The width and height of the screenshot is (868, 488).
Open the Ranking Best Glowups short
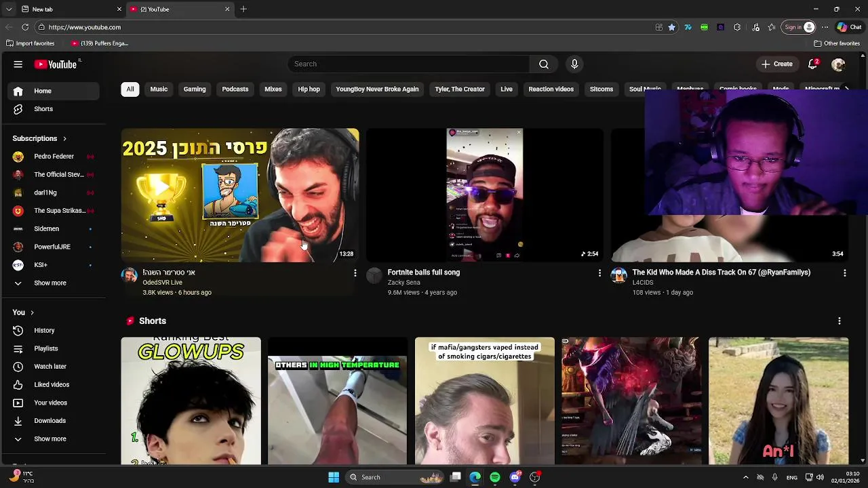[191, 401]
